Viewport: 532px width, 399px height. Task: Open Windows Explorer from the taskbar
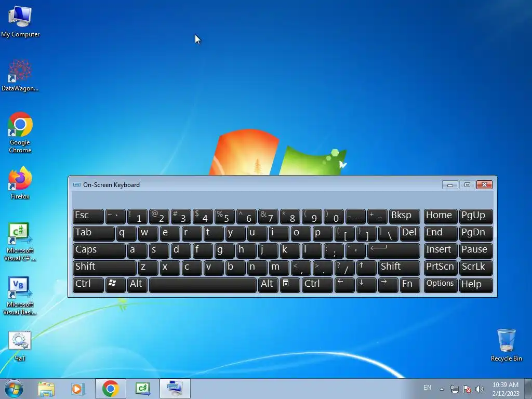tap(46, 389)
